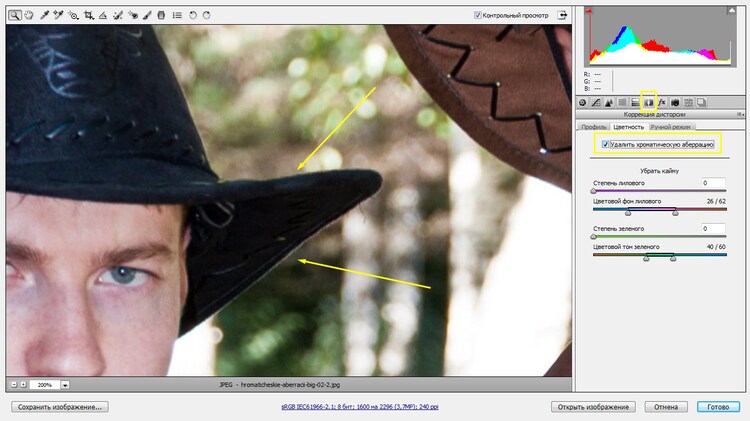Select the Color Sampler tool

pos(58,15)
